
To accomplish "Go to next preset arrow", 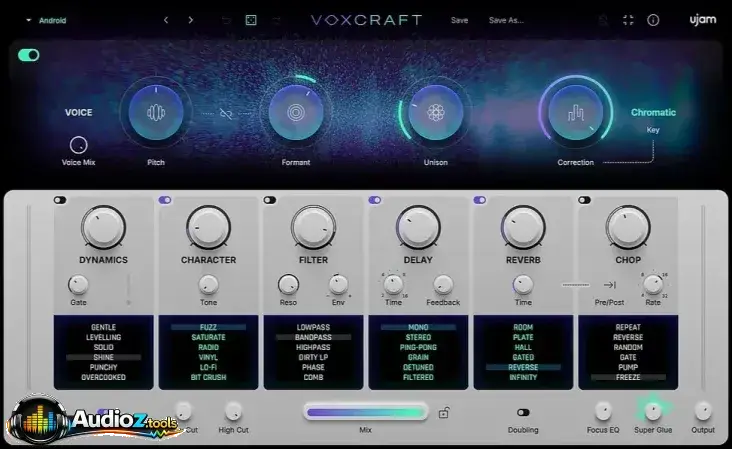I will pyautogui.click(x=190, y=20).
